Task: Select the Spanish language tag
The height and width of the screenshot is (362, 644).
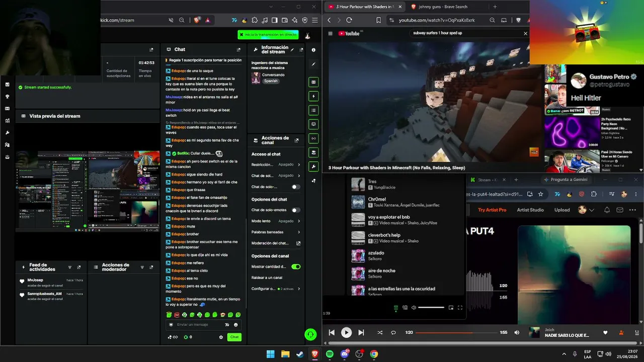Action: 271,81
